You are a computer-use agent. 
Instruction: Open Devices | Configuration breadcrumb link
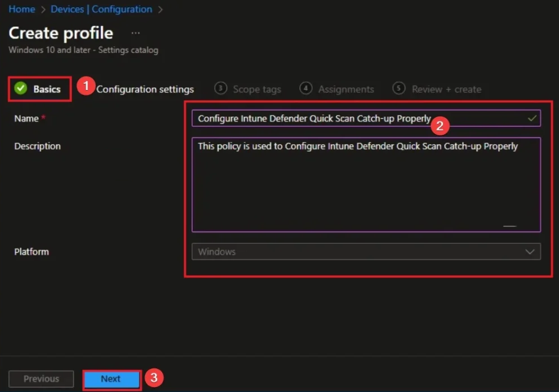(101, 9)
